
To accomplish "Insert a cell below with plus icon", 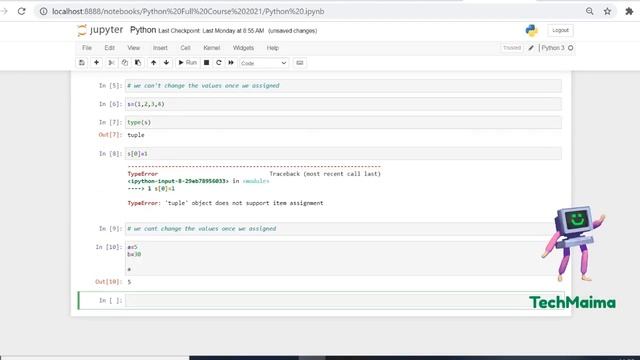I will (x=96, y=63).
